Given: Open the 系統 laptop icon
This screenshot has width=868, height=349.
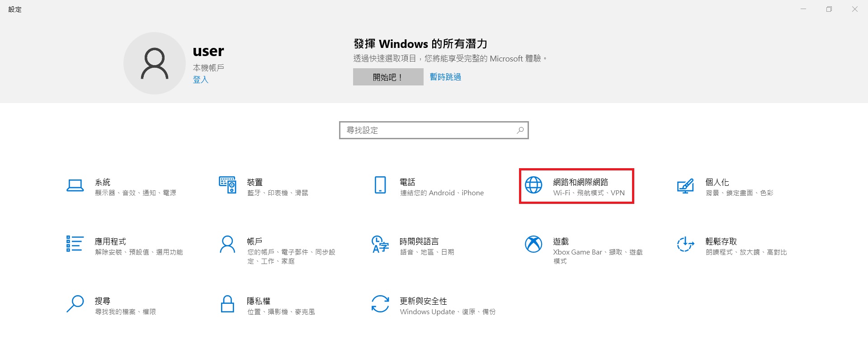Looking at the screenshot, I should click(x=75, y=185).
